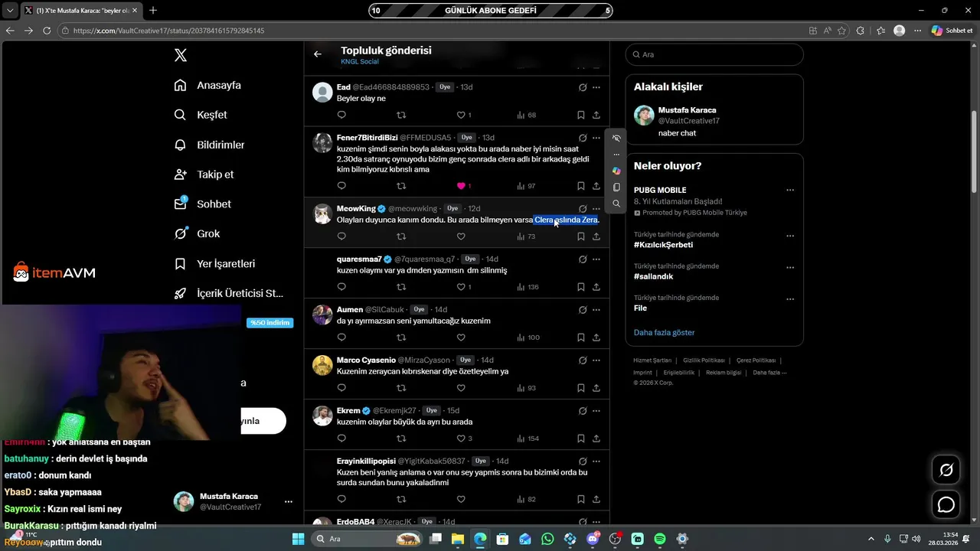Open the floating messages button at bottom right
The width and height of the screenshot is (980, 551).
coord(946,505)
